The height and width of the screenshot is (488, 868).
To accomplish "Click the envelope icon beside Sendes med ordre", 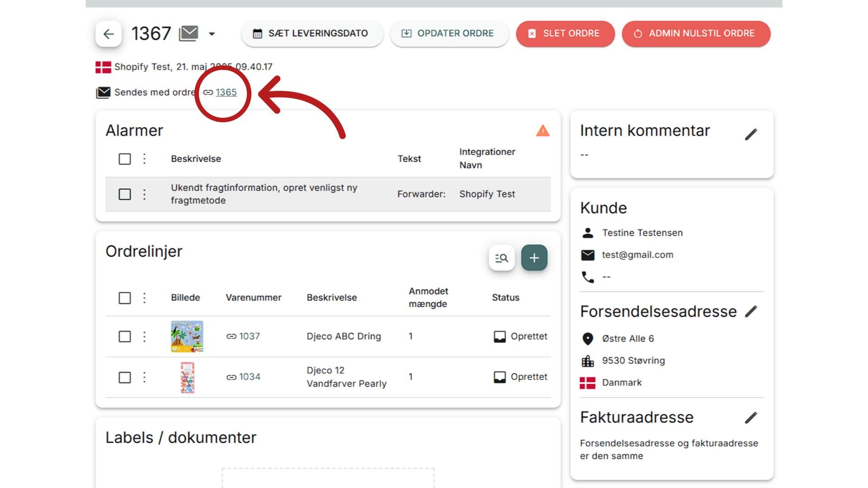I will point(103,93).
